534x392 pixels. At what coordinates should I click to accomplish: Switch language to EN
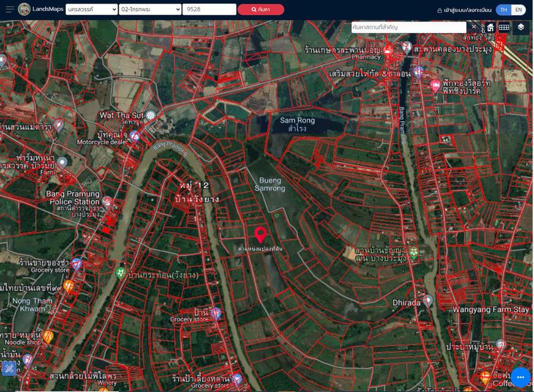pos(518,10)
